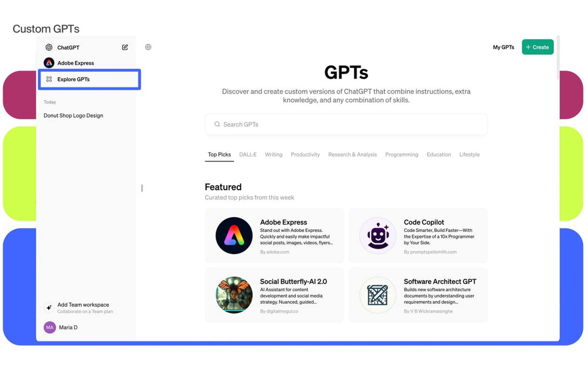Open Software Architect GPT card title
The height and width of the screenshot is (368, 588).
click(x=440, y=282)
